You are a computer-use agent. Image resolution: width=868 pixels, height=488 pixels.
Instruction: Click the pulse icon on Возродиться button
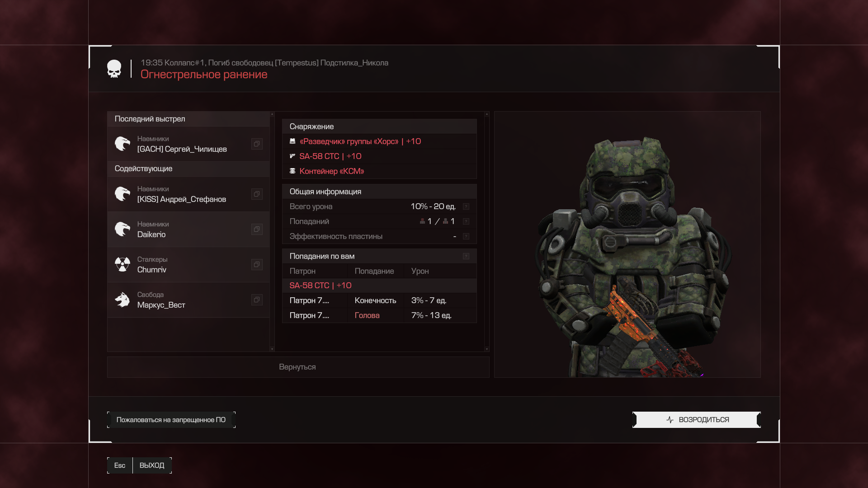[x=670, y=420]
